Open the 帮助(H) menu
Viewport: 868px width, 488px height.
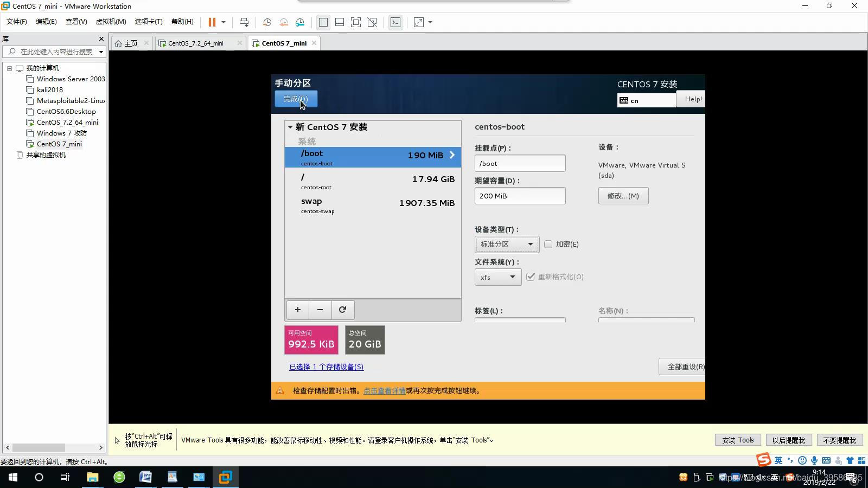[x=182, y=22]
